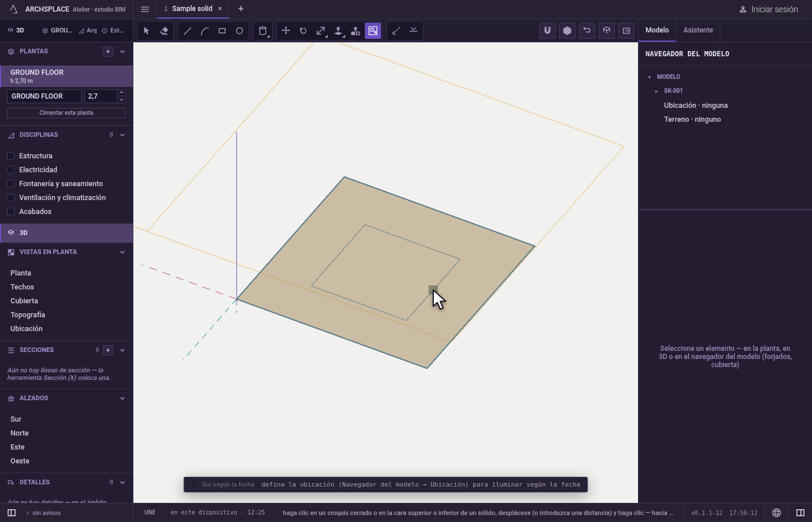
Task: Click the solid hexagon shading icon
Action: (x=567, y=31)
